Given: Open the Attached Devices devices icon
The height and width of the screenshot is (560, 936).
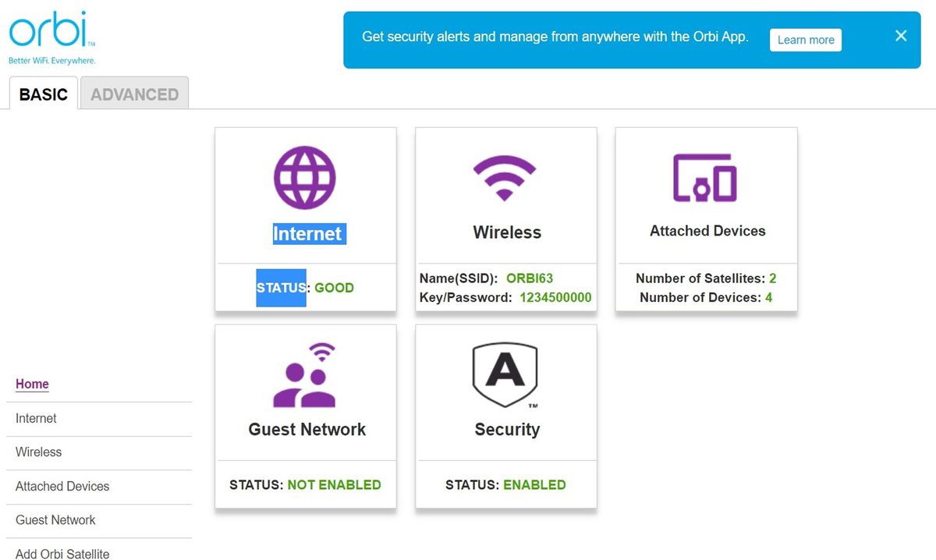Looking at the screenshot, I should point(705,178).
